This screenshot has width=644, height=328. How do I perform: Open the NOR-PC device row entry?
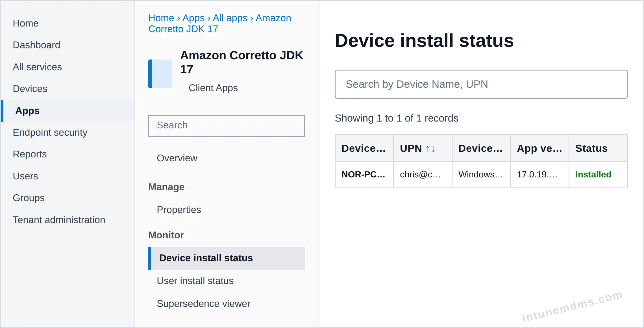click(363, 174)
